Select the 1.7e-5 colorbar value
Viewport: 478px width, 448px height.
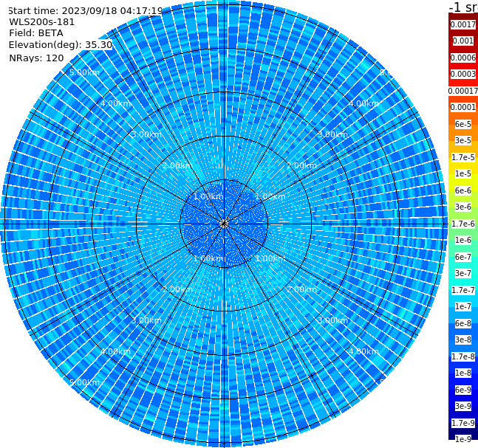[463, 157]
